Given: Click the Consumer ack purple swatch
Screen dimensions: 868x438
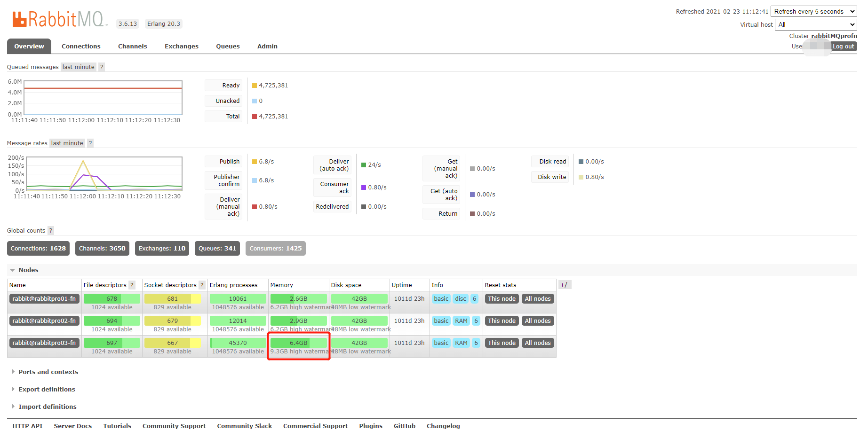Looking at the screenshot, I should tap(364, 188).
